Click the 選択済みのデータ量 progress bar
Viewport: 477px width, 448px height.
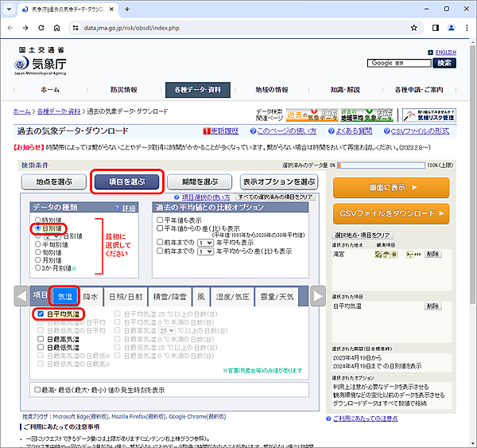point(381,166)
